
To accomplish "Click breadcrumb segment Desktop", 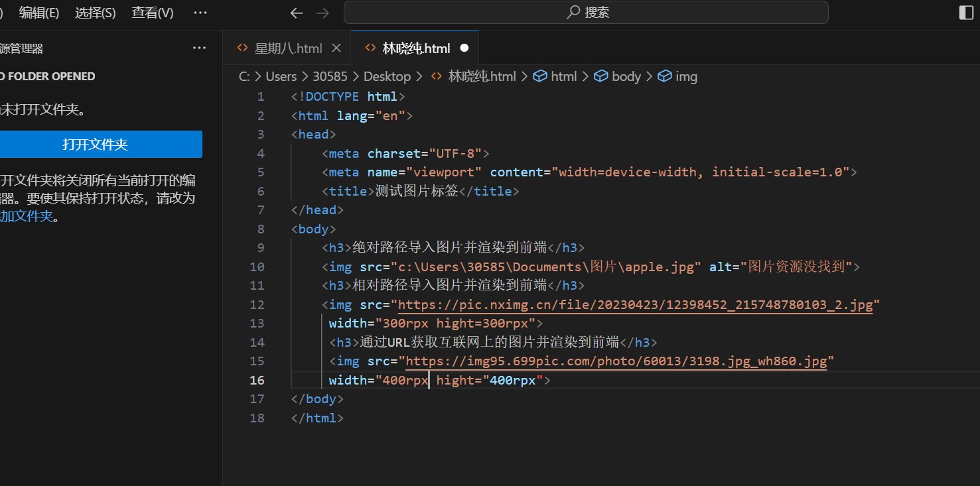I will (387, 76).
